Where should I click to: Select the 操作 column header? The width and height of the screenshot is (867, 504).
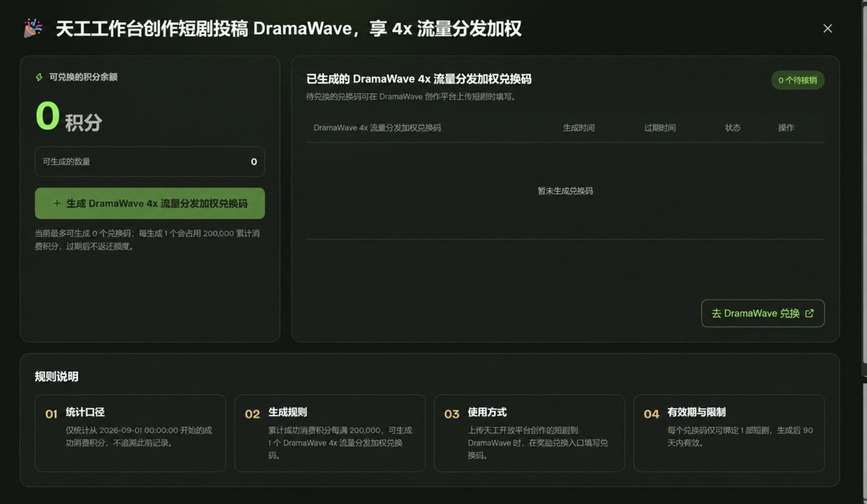786,128
